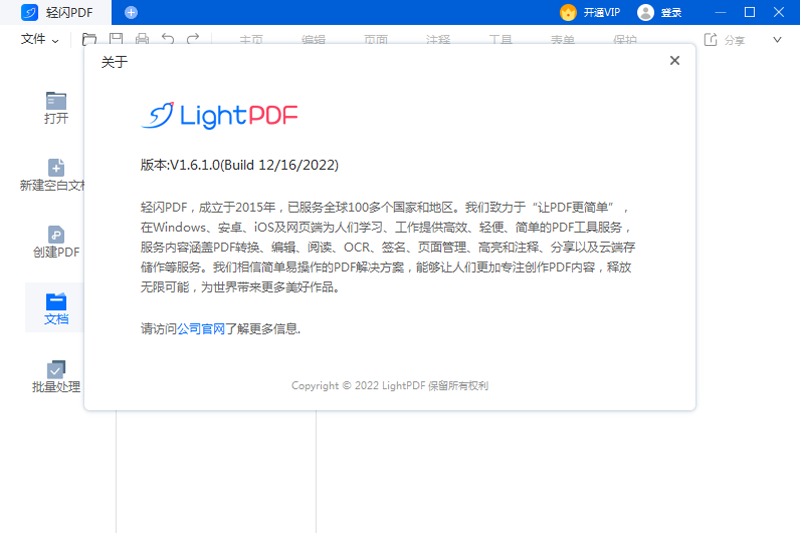Click the 关于 dialog title

[114, 62]
